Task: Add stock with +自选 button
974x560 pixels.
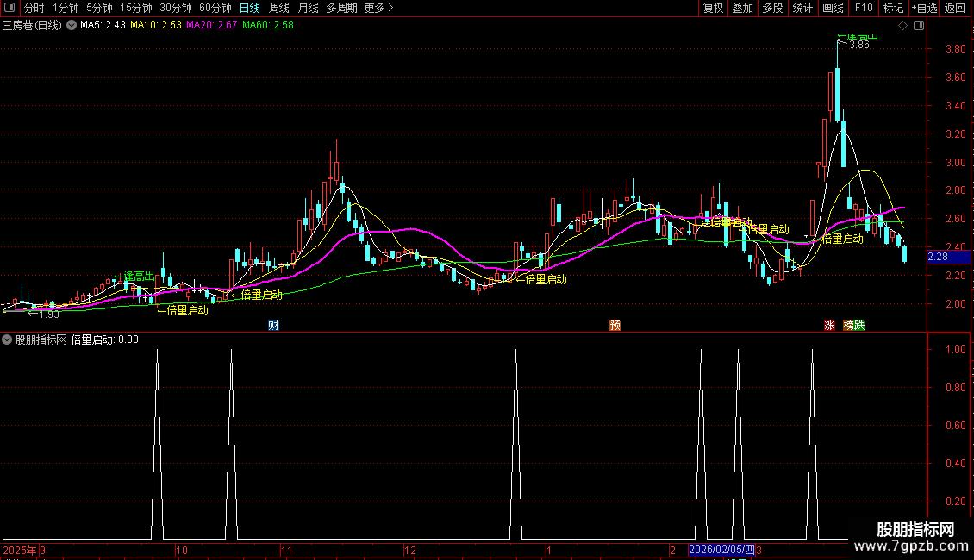Action: point(924,8)
